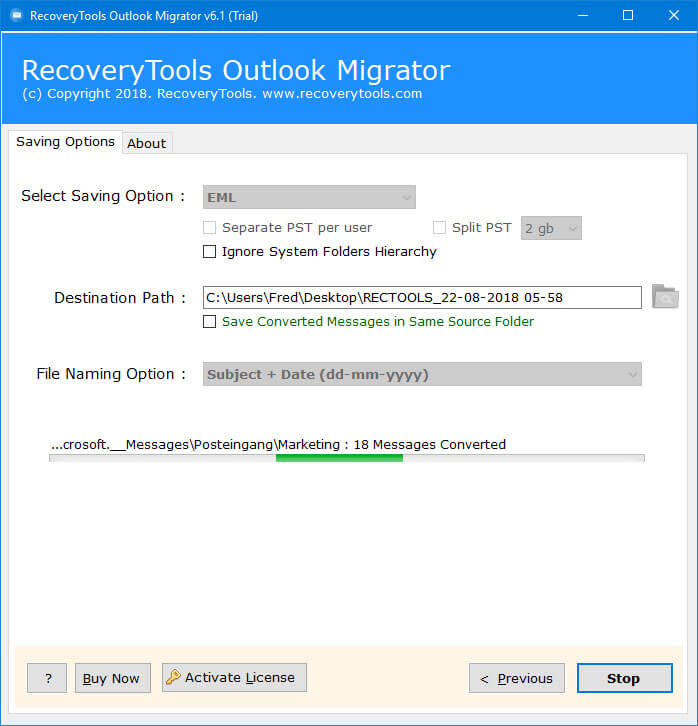Click inside the Destination Path text field
698x726 pixels.
pos(421,297)
